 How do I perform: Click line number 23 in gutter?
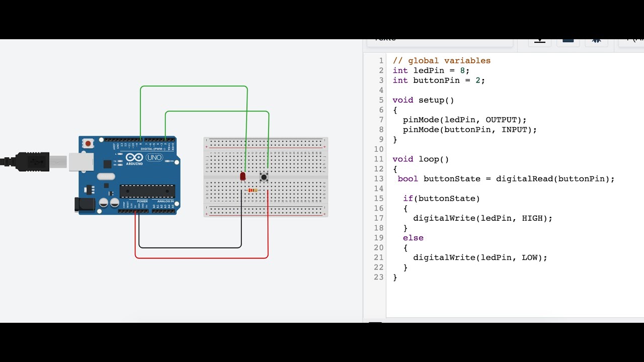point(379,277)
